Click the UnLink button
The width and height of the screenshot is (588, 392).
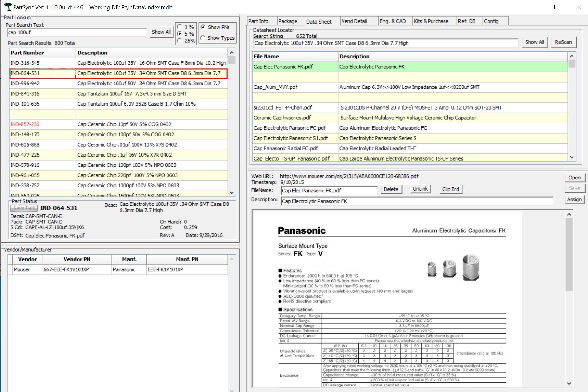420,188
